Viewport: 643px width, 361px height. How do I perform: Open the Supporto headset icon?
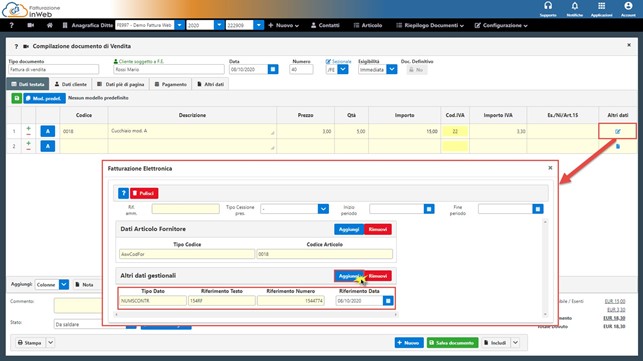[548, 6]
